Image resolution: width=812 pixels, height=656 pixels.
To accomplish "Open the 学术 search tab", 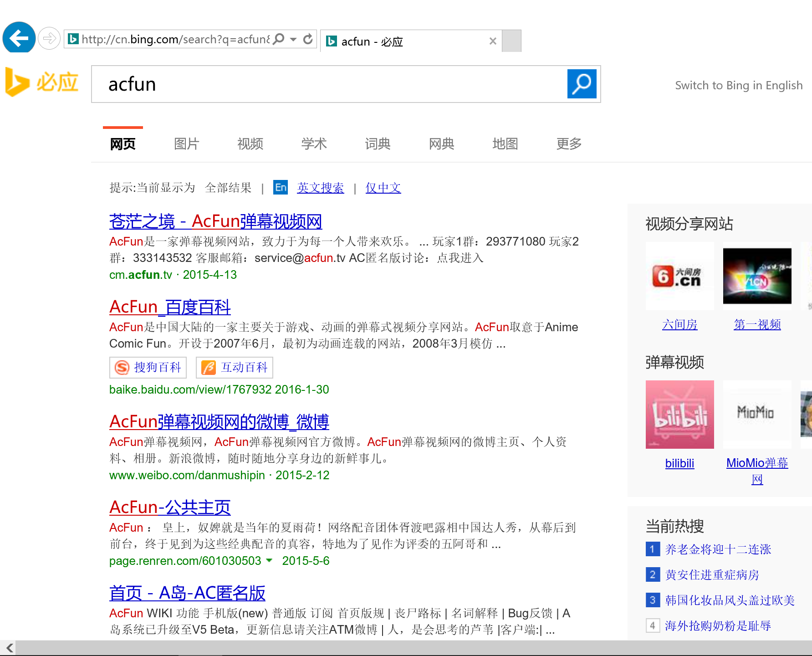I will (314, 144).
